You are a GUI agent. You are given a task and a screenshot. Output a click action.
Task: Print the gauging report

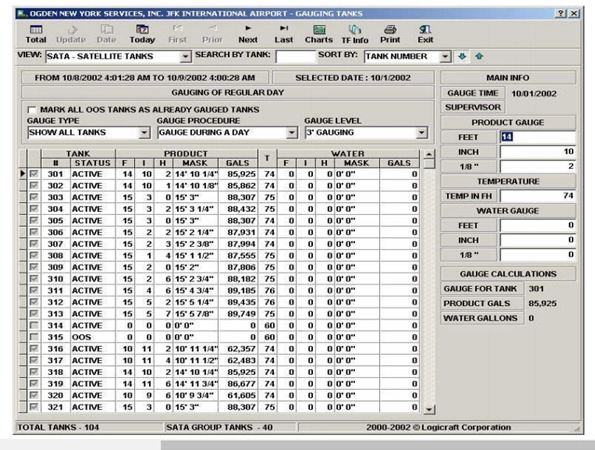pos(390,34)
